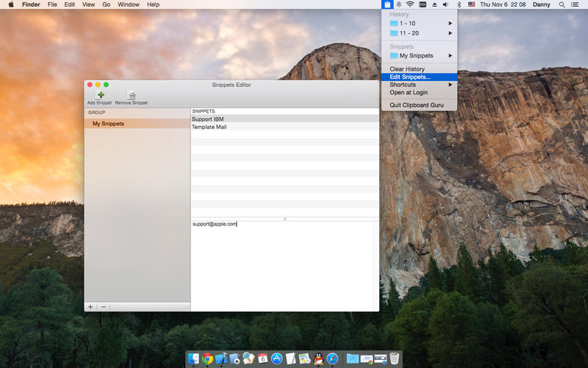This screenshot has width=588, height=368.
Task: Click the Danny user name in the menu bar
Action: tap(541, 4)
